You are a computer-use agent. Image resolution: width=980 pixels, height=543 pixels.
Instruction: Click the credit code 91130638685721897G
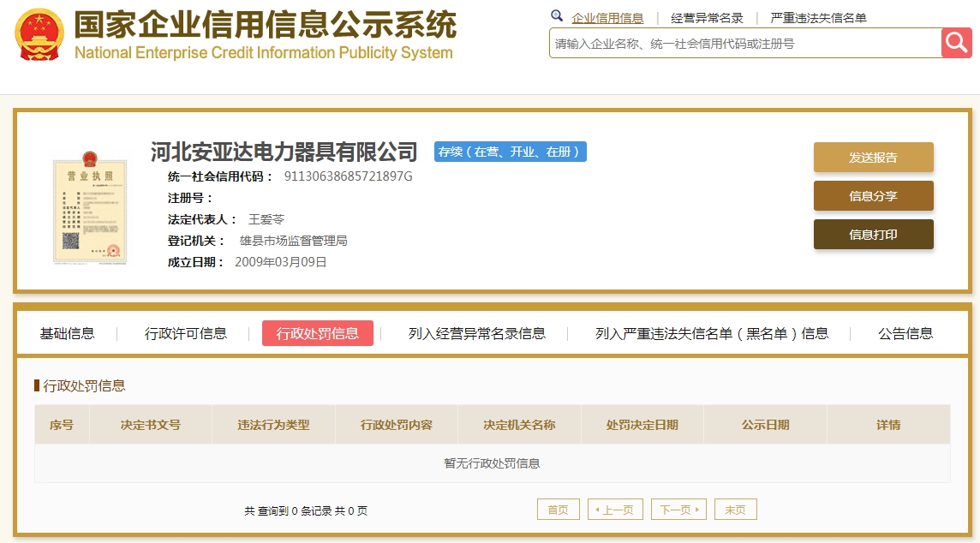point(348,176)
